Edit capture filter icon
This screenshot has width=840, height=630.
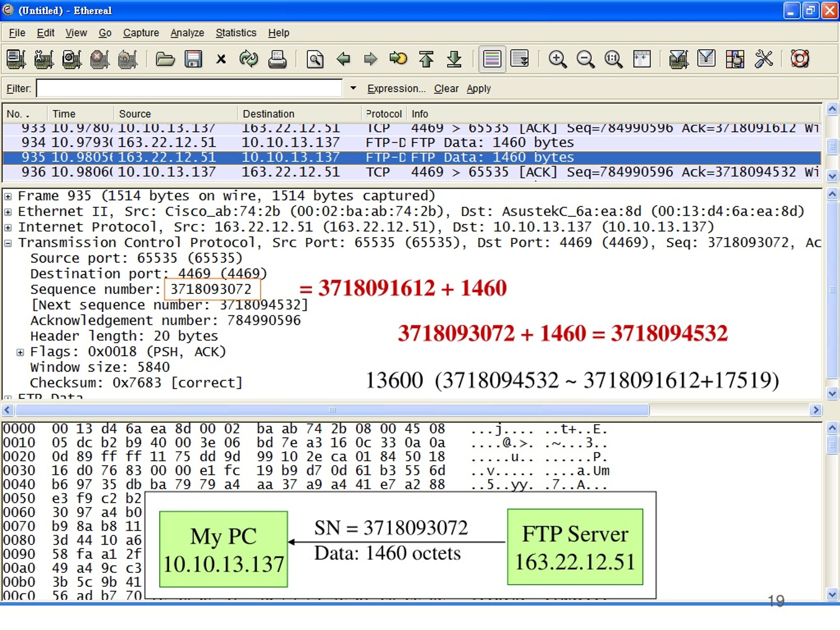click(679, 59)
